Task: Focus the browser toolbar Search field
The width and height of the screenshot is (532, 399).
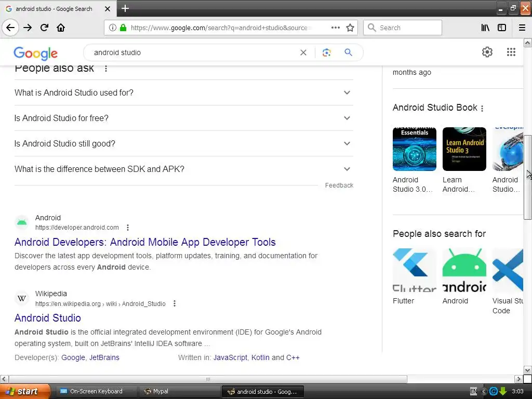Action: pyautogui.click(x=403, y=28)
